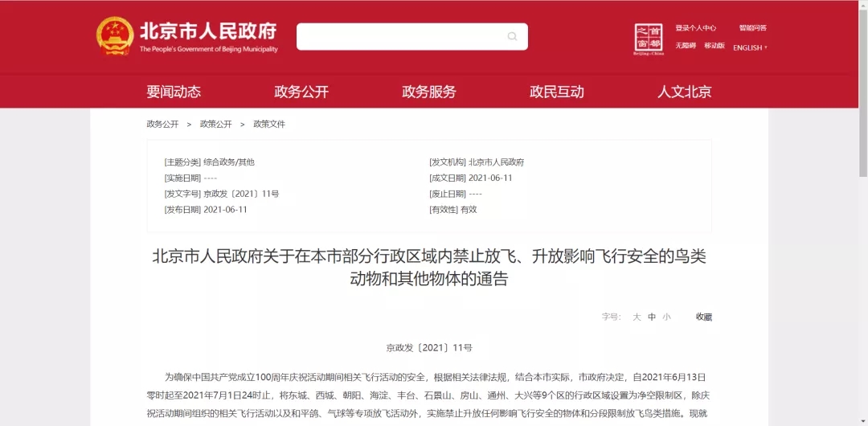Set font size to 小 (small)
The width and height of the screenshot is (868, 426).
tap(666, 317)
